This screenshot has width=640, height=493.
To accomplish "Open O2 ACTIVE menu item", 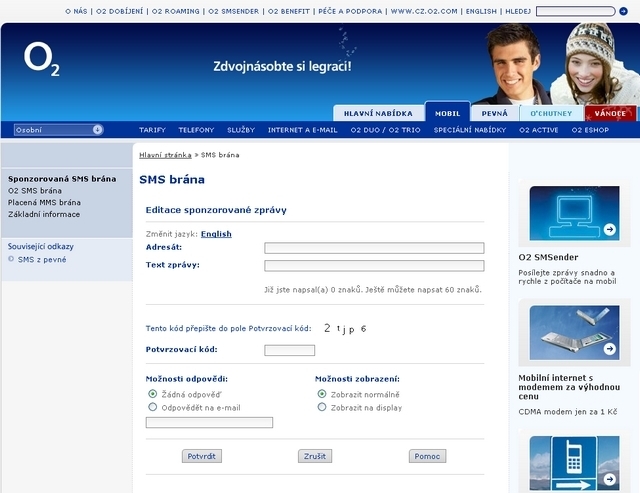I will pos(539,130).
